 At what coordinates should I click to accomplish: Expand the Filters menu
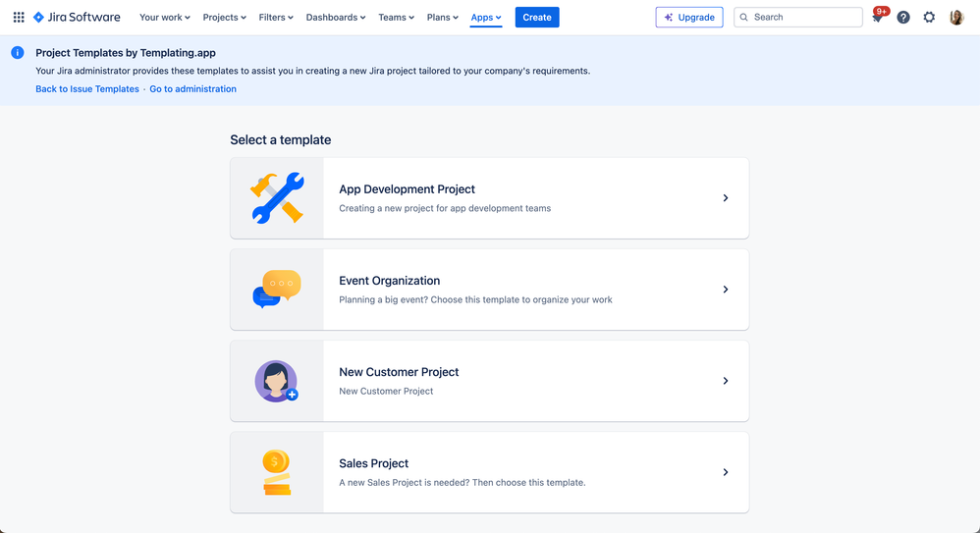click(276, 18)
